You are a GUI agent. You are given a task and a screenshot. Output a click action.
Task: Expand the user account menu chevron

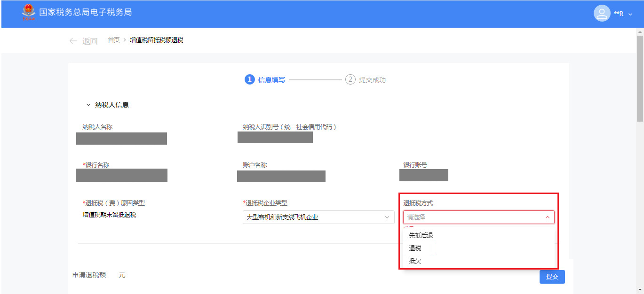coord(630,14)
